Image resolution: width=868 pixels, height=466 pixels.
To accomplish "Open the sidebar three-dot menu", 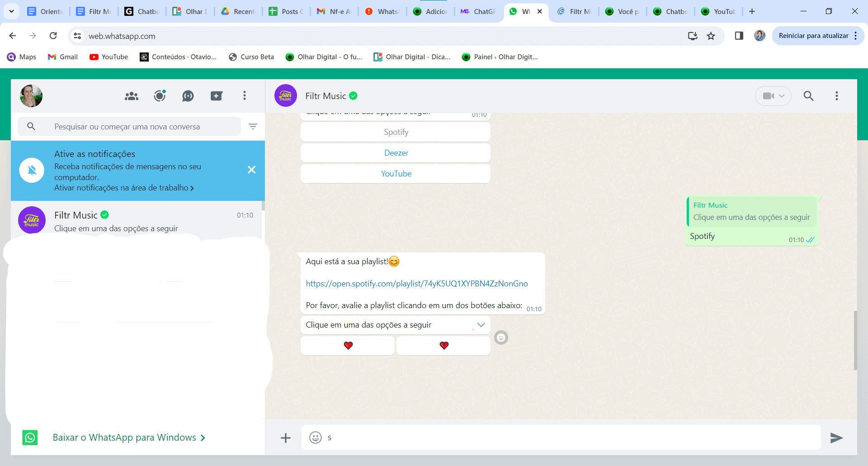I will pyautogui.click(x=245, y=95).
